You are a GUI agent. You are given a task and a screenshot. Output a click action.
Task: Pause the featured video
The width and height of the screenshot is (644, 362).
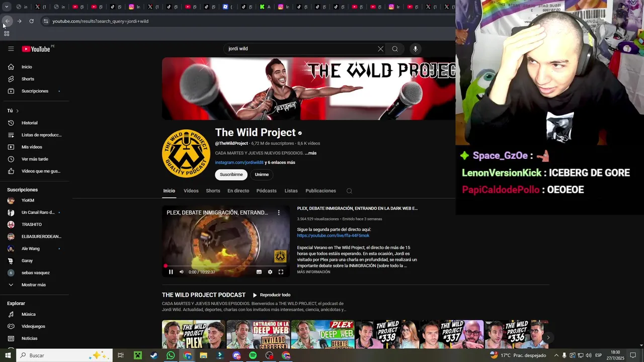coord(171,272)
